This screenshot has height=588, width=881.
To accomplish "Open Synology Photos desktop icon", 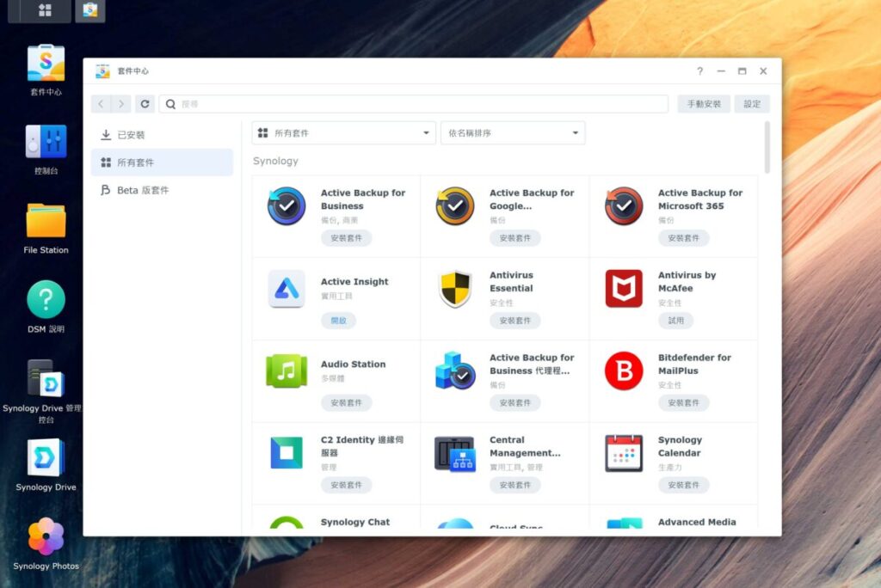I will coord(46,543).
